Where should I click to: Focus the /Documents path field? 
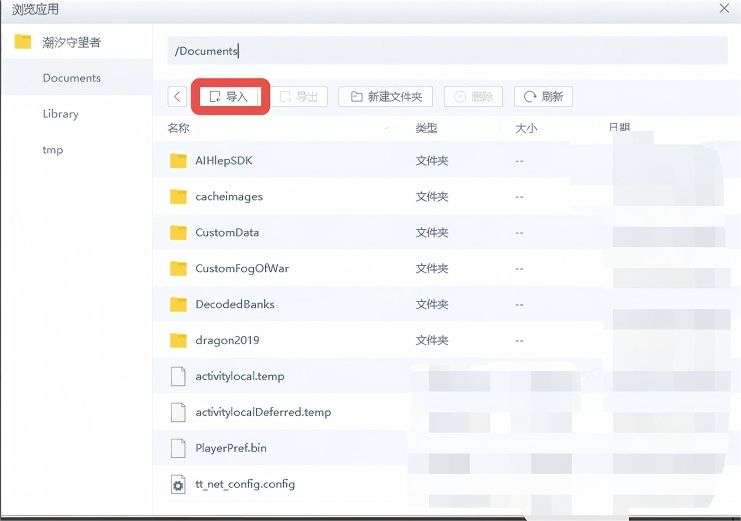(447, 51)
